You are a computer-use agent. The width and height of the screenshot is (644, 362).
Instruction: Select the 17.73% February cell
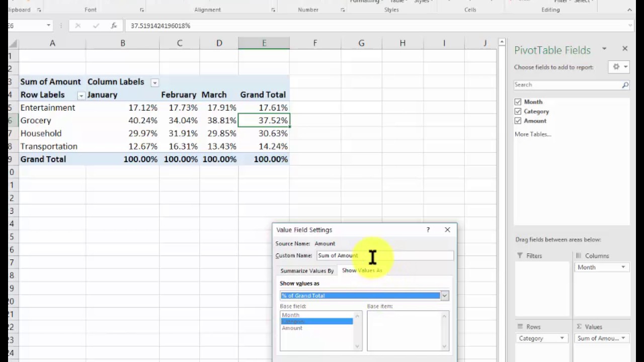coord(180,108)
